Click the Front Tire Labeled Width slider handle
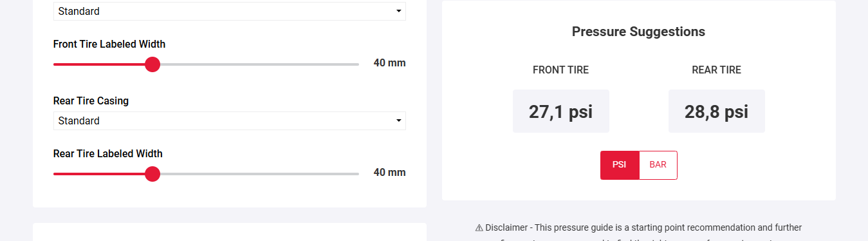 coord(152,64)
